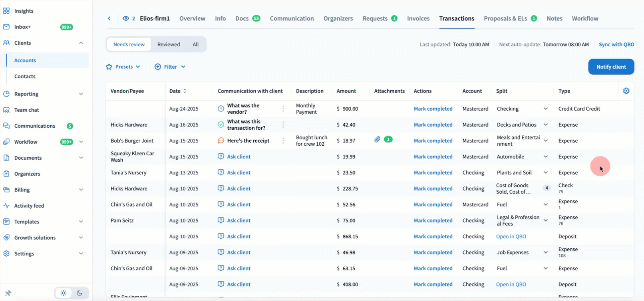
Task: Switch to the Communication tab
Action: pos(292,18)
